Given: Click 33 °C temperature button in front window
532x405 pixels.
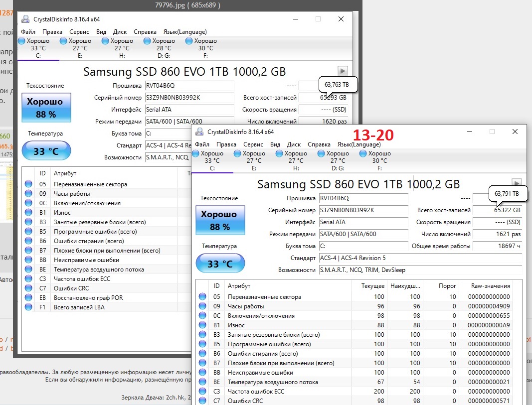Looking at the screenshot, I should click(x=220, y=264).
